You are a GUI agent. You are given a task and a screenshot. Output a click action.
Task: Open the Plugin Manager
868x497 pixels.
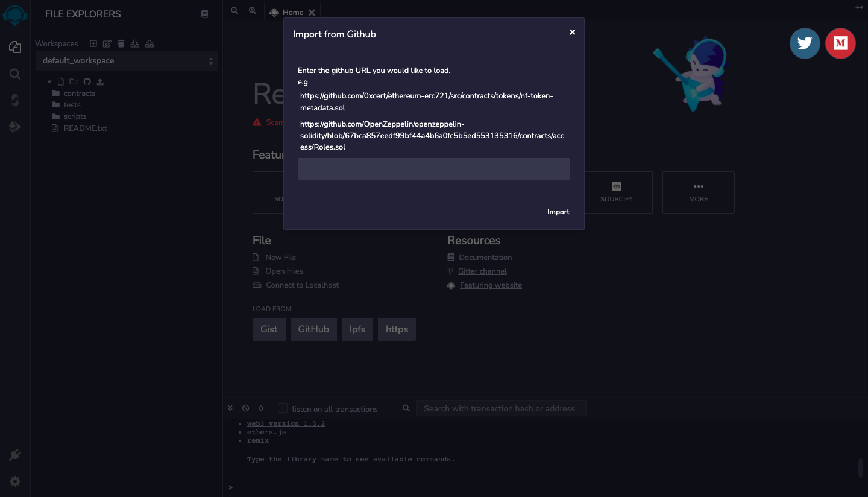click(14, 454)
